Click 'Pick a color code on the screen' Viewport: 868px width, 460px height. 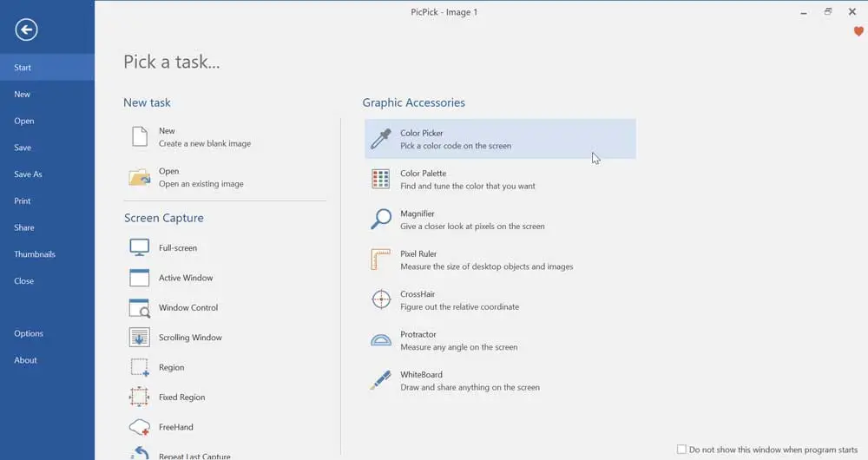click(456, 146)
